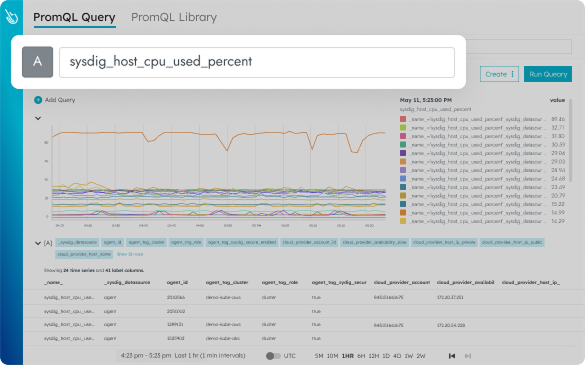The height and width of the screenshot is (365, 585).
Task: Click blue legend swatch valued 24.68
Action: [x=403, y=179]
